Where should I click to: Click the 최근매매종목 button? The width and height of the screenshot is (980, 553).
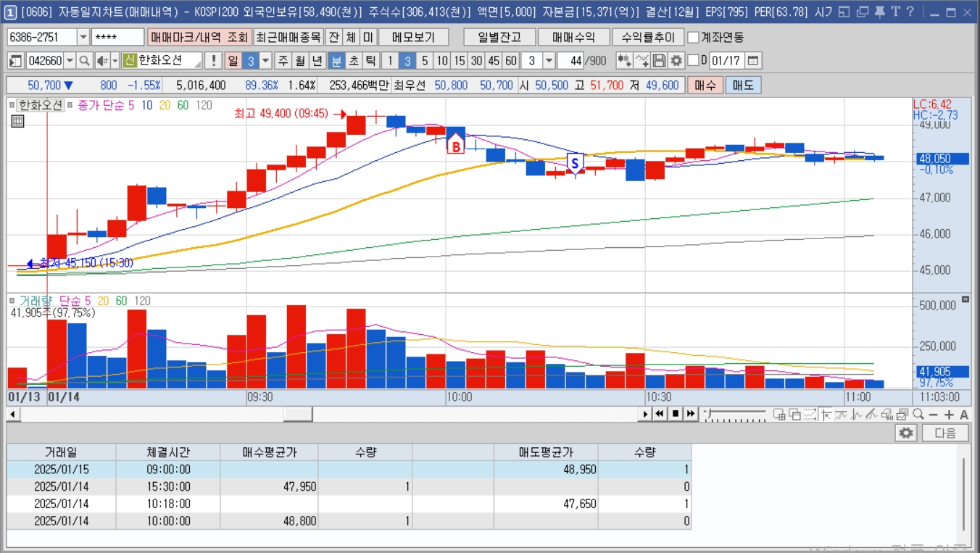(x=288, y=37)
